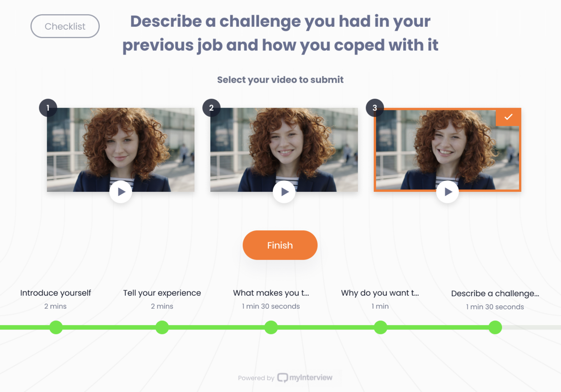This screenshot has height=392, width=561.
Task: Click the Finish button
Action: pyautogui.click(x=280, y=245)
